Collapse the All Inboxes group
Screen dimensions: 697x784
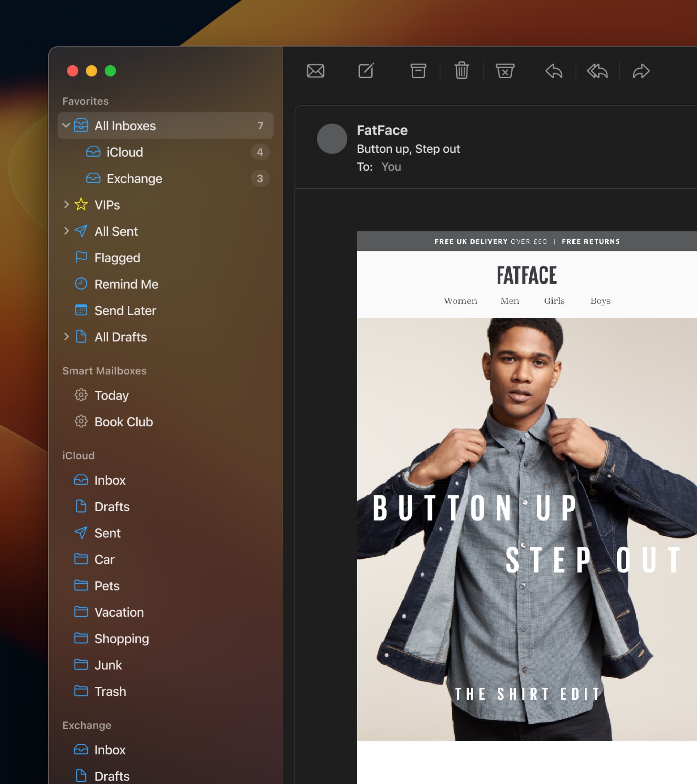(66, 125)
